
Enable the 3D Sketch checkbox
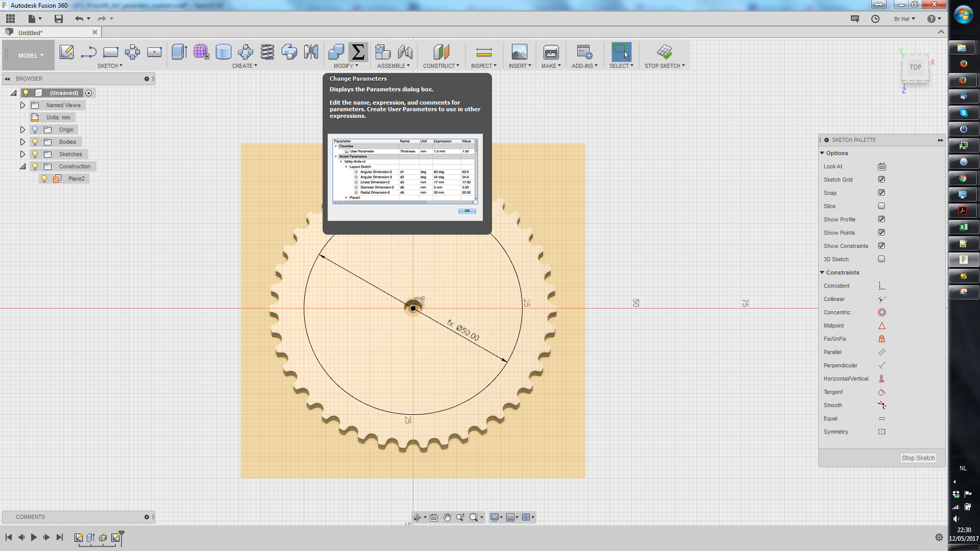[x=881, y=259]
